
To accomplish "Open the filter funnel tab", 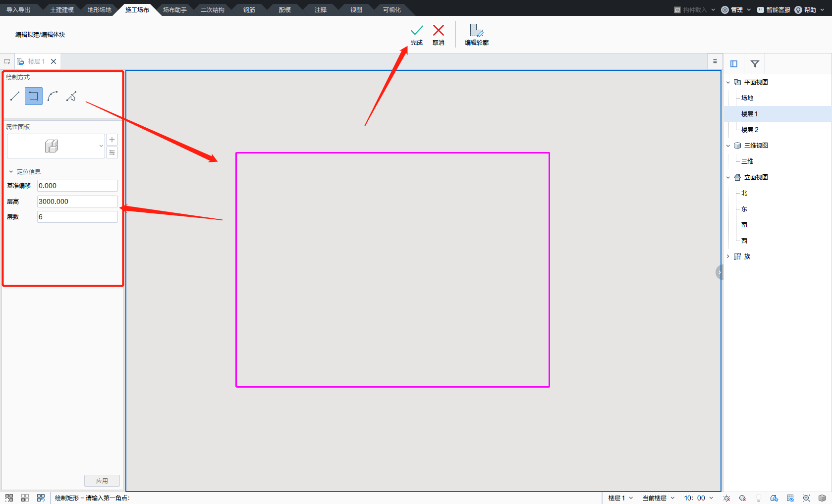I will [x=755, y=64].
